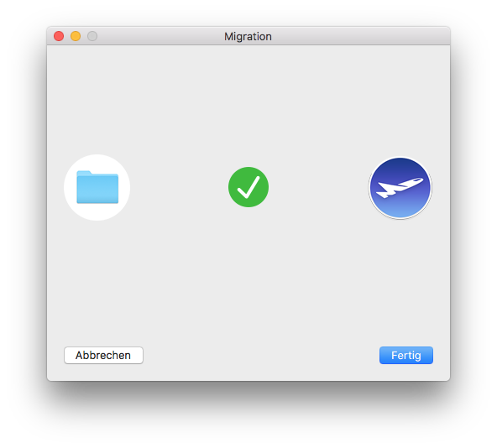Minimize the Migration window using yellow button
497x448 pixels.
pyautogui.click(x=76, y=36)
